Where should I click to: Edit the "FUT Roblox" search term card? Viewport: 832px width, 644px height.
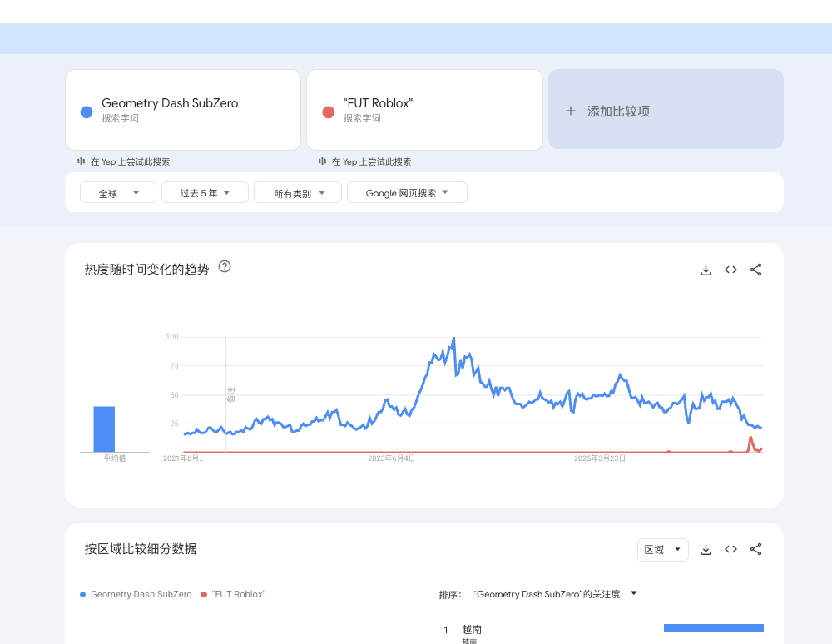click(424, 110)
